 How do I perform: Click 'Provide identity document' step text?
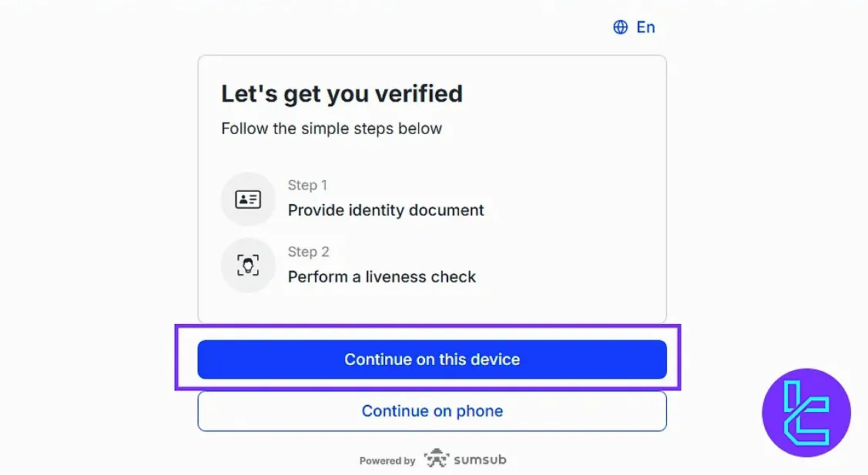(386, 210)
